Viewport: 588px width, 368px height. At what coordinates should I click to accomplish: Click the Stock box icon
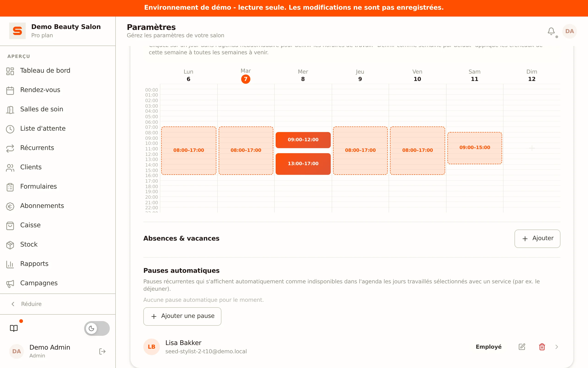click(x=10, y=245)
